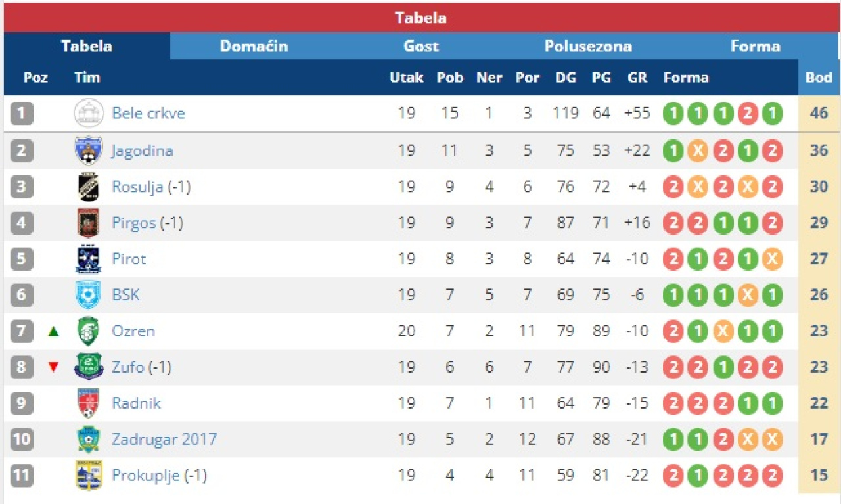Sort table by the Bod column header
Viewport: 841px width, 504px height.
point(819,78)
